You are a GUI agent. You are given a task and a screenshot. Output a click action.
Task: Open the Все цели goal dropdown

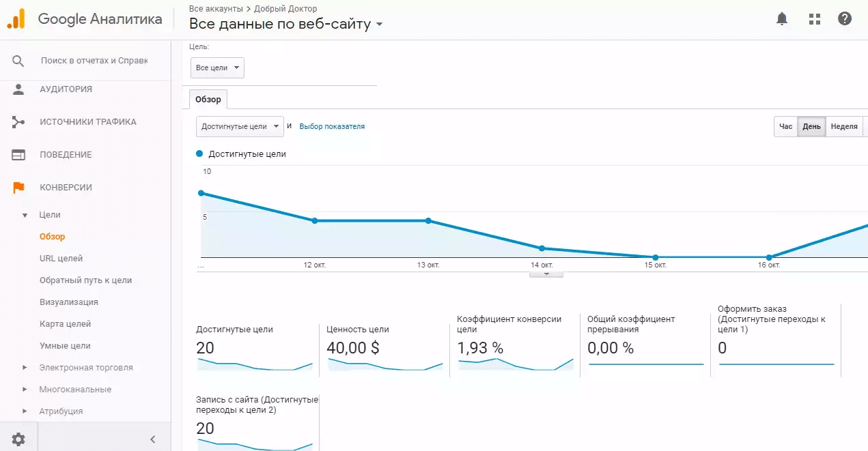point(217,68)
